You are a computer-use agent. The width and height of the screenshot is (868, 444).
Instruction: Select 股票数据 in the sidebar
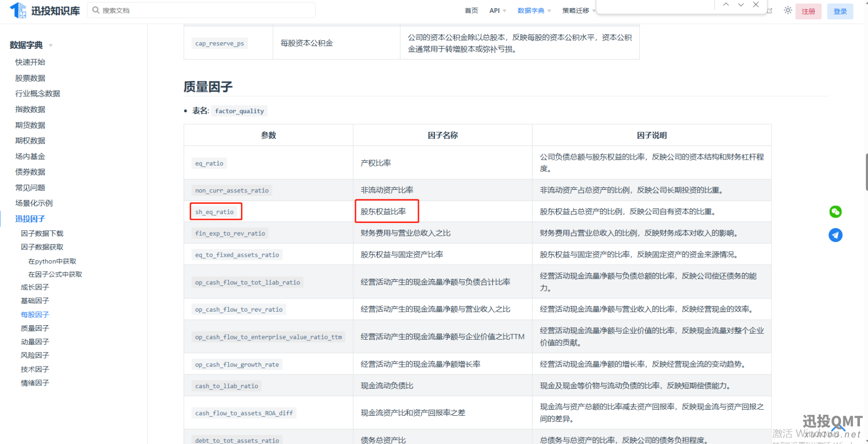pos(30,78)
